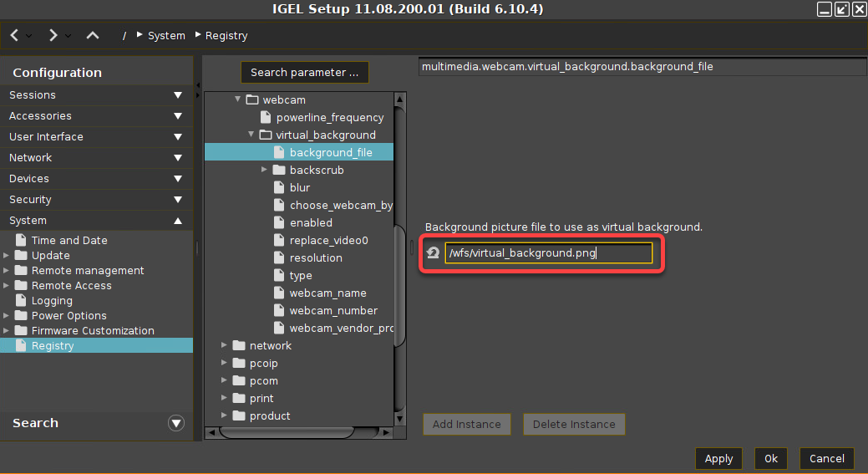This screenshot has width=868, height=474.
Task: Click the background picture file path field
Action: tap(548, 253)
